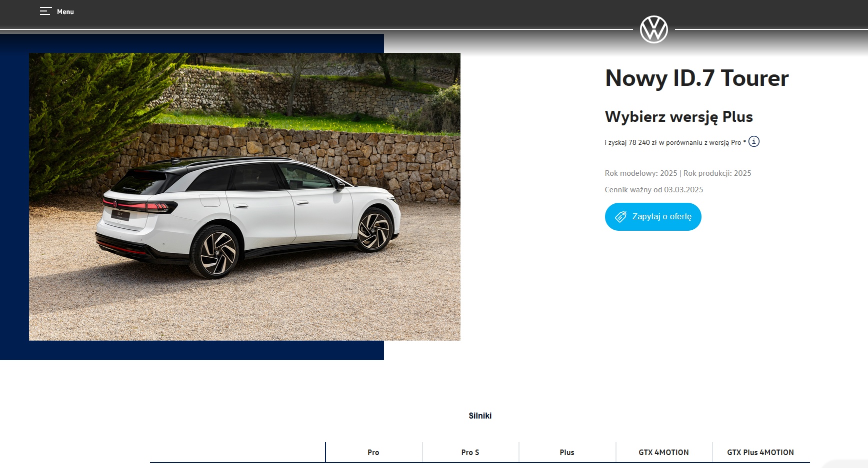The width and height of the screenshot is (868, 468).
Task: Select the GTX 4MOTION column
Action: [663, 453]
